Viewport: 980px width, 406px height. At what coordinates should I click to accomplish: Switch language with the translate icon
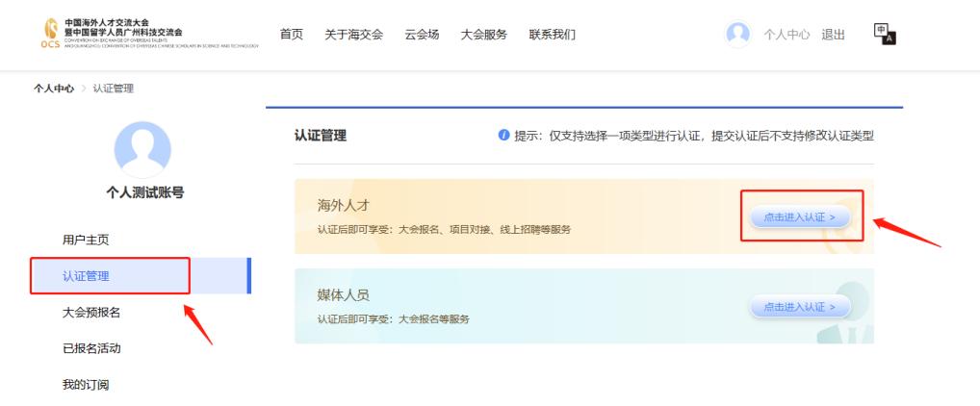pos(884,34)
